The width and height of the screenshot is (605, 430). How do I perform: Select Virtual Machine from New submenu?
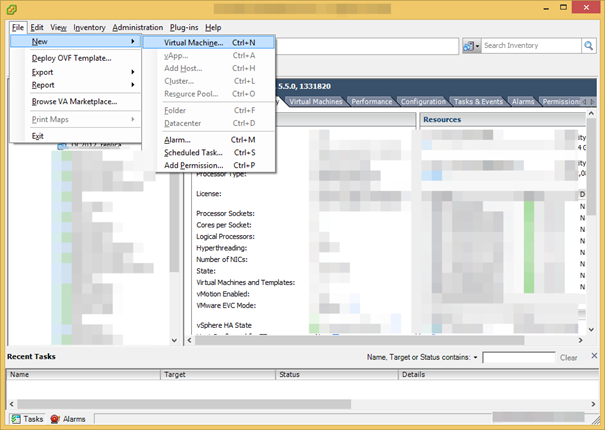coord(195,43)
